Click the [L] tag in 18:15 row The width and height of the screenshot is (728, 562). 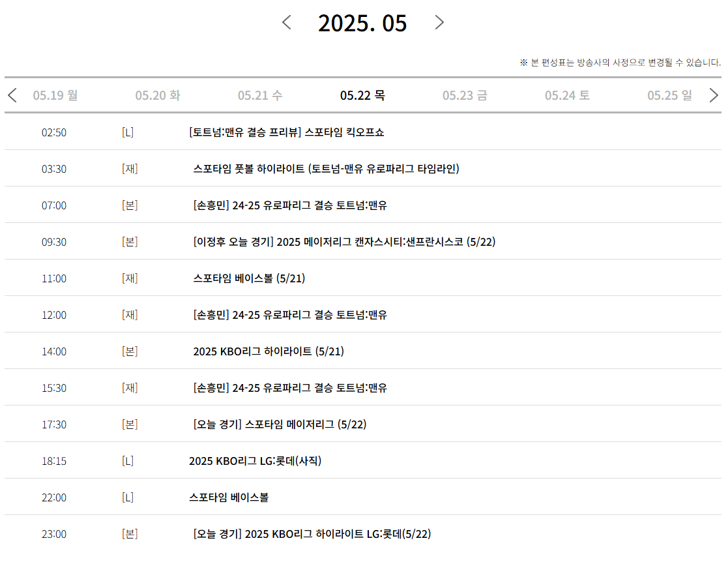[128, 461]
